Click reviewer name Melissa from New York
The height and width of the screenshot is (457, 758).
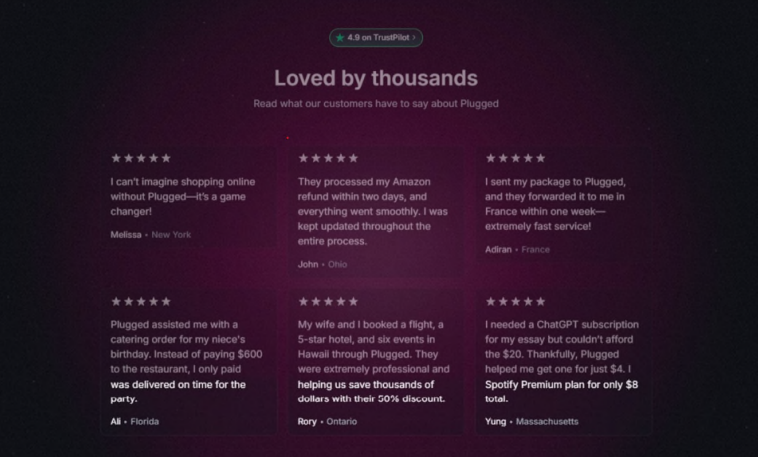pos(126,235)
